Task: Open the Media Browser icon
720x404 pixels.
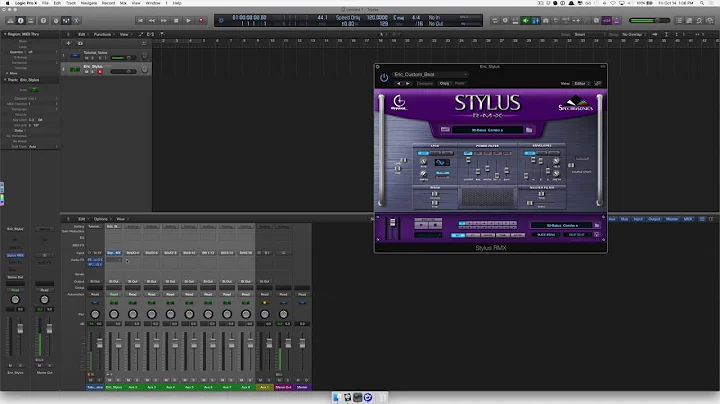Action: 710,21
